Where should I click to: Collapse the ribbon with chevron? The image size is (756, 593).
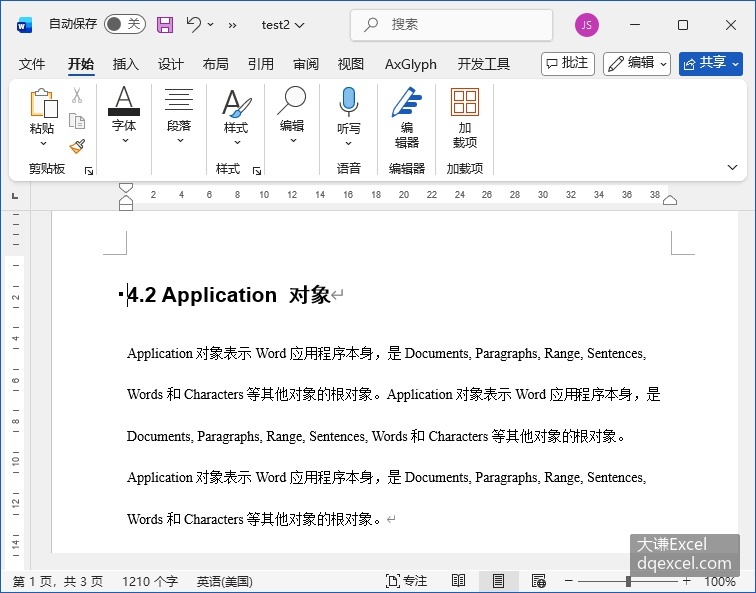point(732,167)
